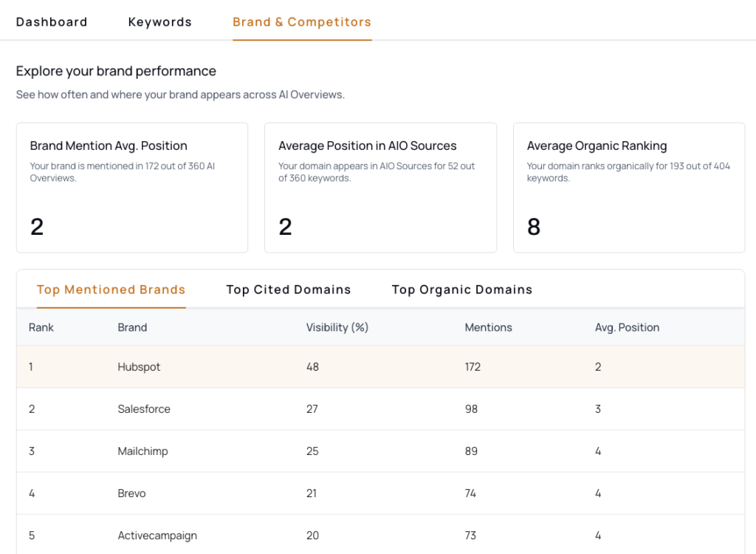Select the Average Position in AIO Sources card
756x554 pixels.
coord(380,188)
